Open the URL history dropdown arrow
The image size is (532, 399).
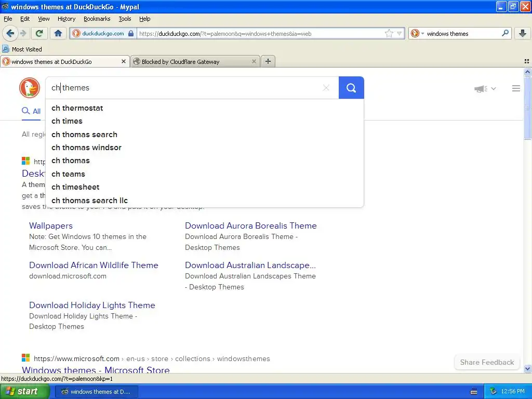pyautogui.click(x=400, y=33)
